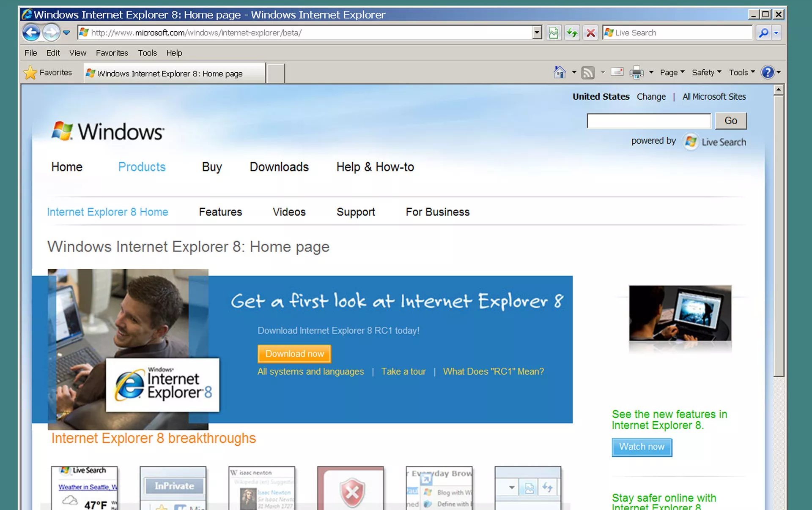Screen dimensions: 812x510
Task: Refresh the page using green arrows icon
Action: [x=572, y=33]
